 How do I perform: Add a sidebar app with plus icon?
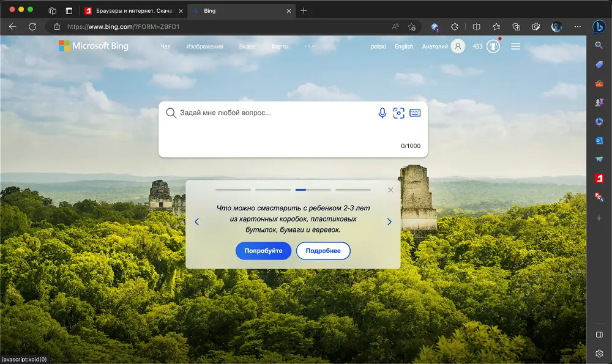pos(599,218)
